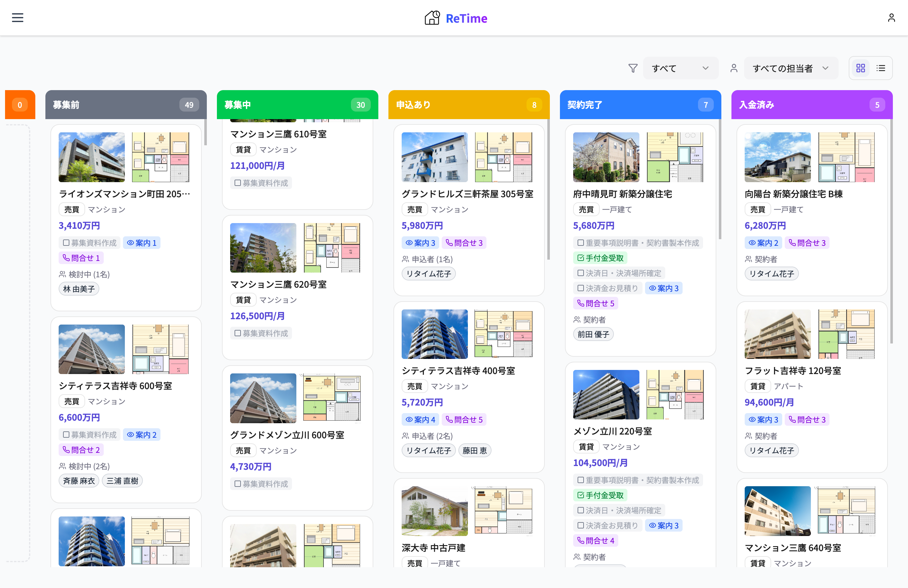Screen dimensions: 908x588
Task: Open the hamburger menu
Action: tap(18, 18)
